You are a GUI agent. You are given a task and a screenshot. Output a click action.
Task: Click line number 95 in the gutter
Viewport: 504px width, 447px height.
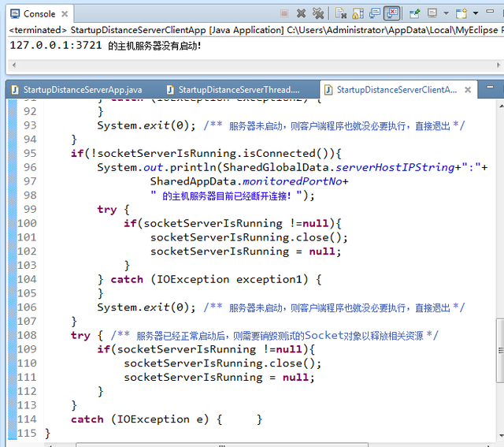pyautogui.click(x=30, y=153)
